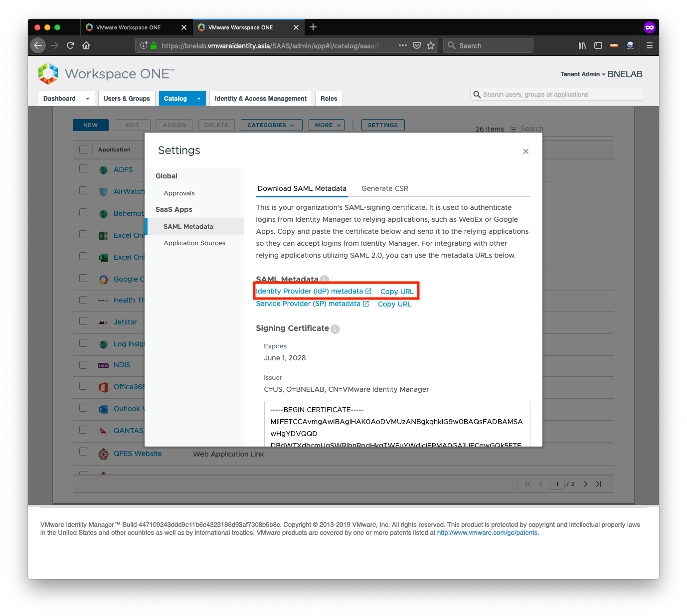Close the Settings dialog with the X

[525, 152]
